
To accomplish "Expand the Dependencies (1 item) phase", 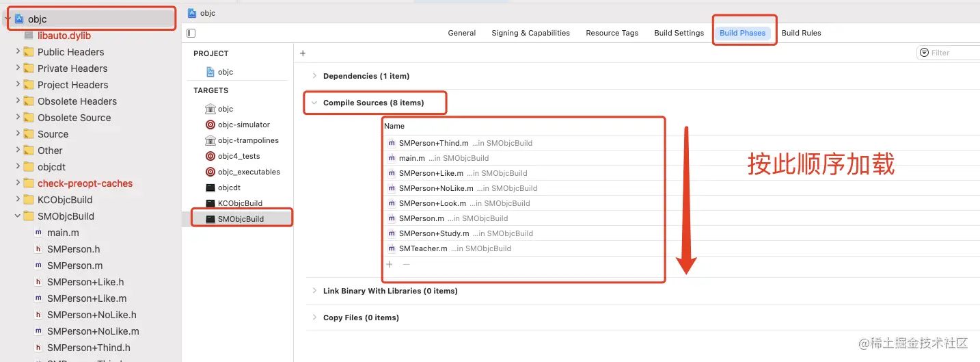I will (314, 76).
